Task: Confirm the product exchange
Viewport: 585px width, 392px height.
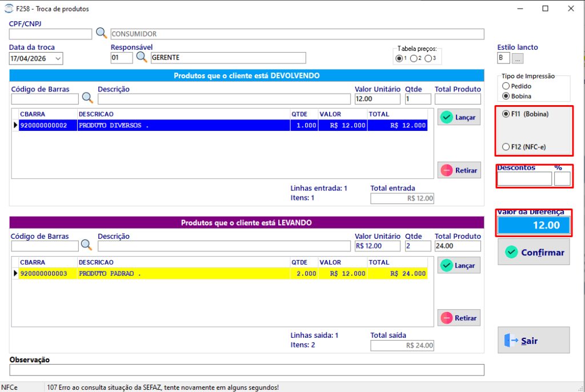Action: click(x=534, y=252)
